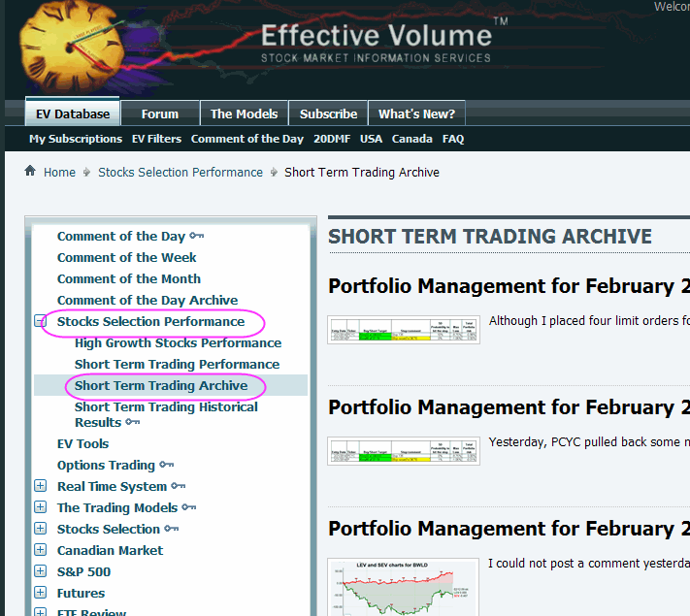Image resolution: width=690 pixels, height=616 pixels.
Task: Open Real Time System link
Action: (113, 486)
